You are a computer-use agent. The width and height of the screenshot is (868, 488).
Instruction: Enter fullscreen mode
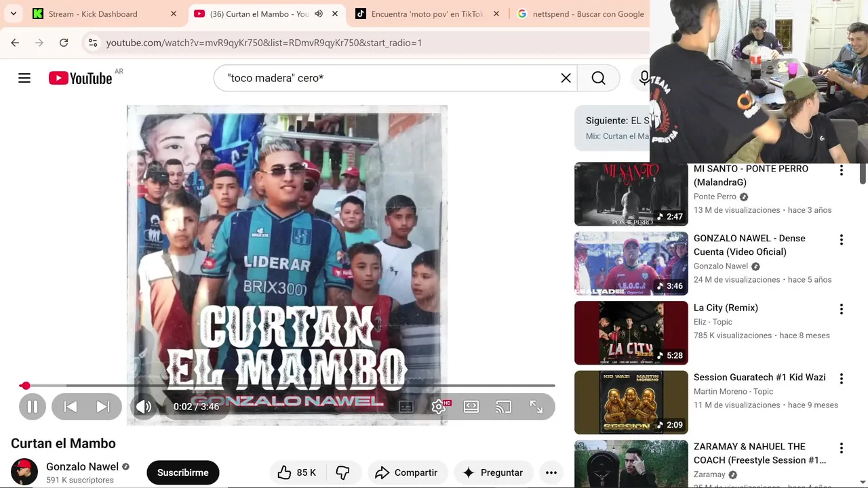coord(536,407)
